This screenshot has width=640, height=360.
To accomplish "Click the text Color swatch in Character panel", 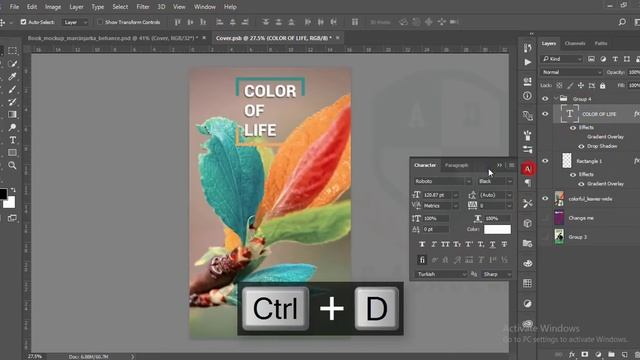I will click(497, 229).
